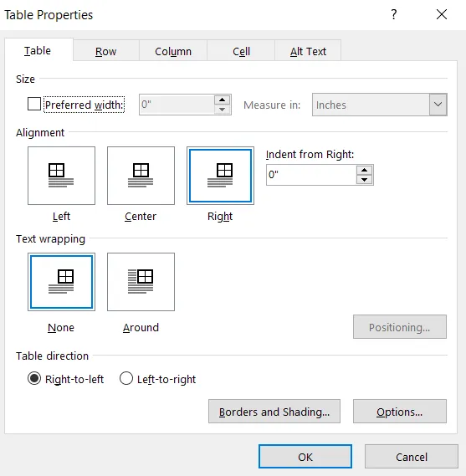Choose Around text wrapping icon
Image resolution: width=466 pixels, height=476 pixels.
(141, 282)
